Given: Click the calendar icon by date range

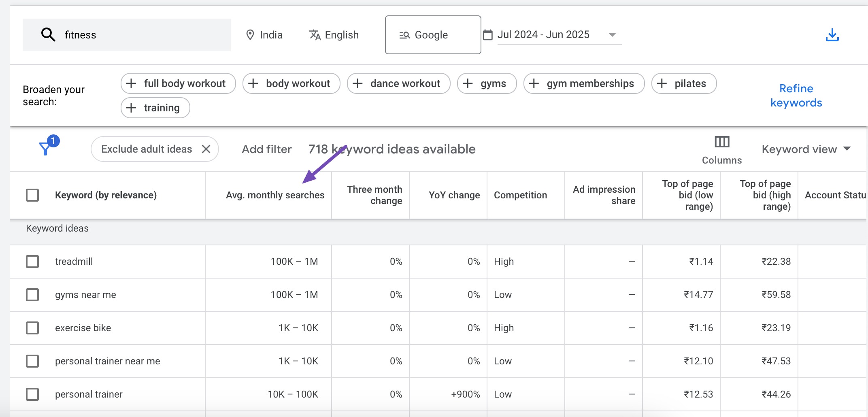Looking at the screenshot, I should (x=488, y=35).
